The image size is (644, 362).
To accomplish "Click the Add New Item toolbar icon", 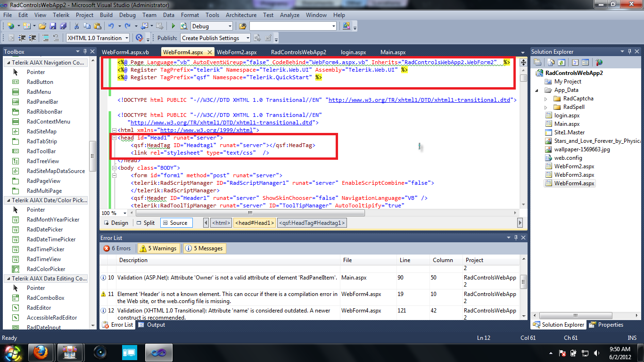I will click(26, 26).
